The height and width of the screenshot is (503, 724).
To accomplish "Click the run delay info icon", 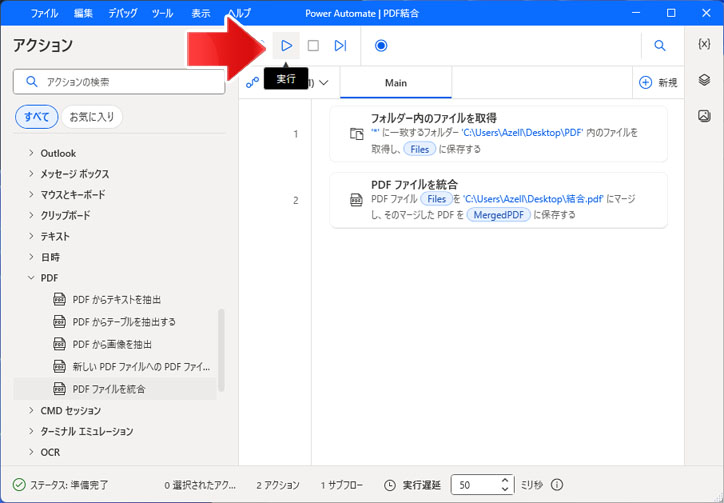I will tap(557, 485).
